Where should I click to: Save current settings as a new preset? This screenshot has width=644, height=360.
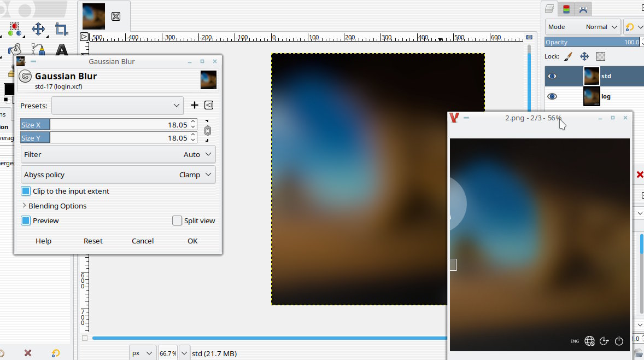pos(194,105)
